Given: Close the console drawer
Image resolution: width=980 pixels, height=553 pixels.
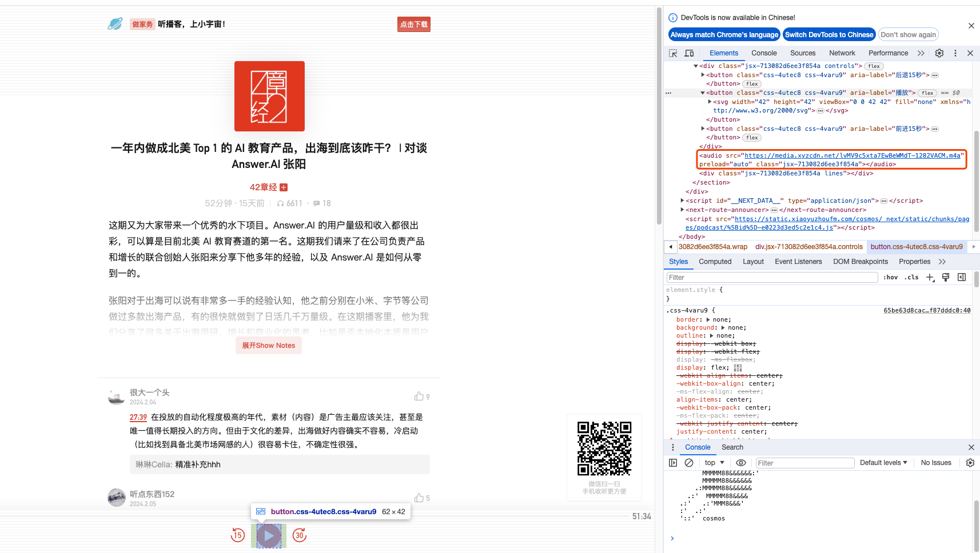Looking at the screenshot, I should pyautogui.click(x=971, y=447).
